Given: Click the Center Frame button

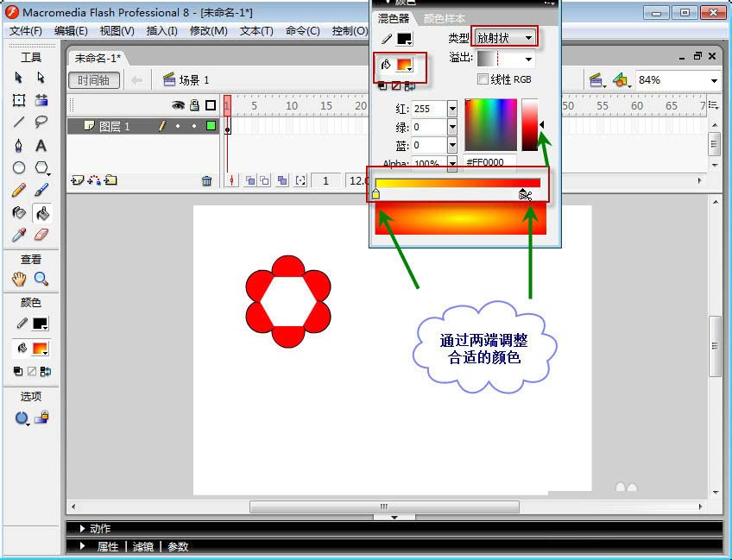Looking at the screenshot, I should (x=231, y=180).
